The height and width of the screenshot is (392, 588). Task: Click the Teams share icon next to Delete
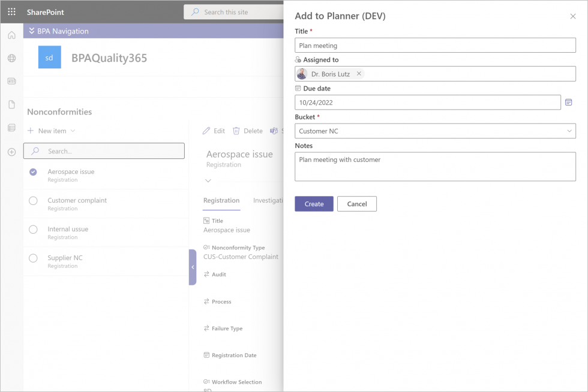click(274, 131)
